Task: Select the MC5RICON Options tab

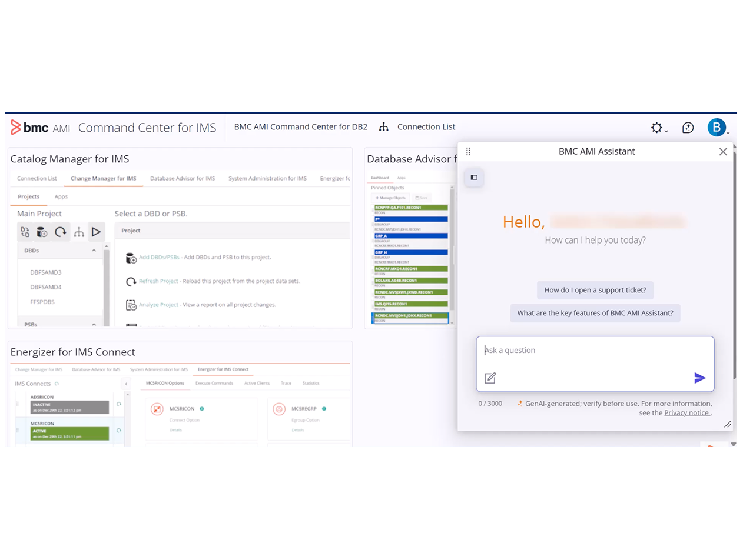Action: (165, 384)
